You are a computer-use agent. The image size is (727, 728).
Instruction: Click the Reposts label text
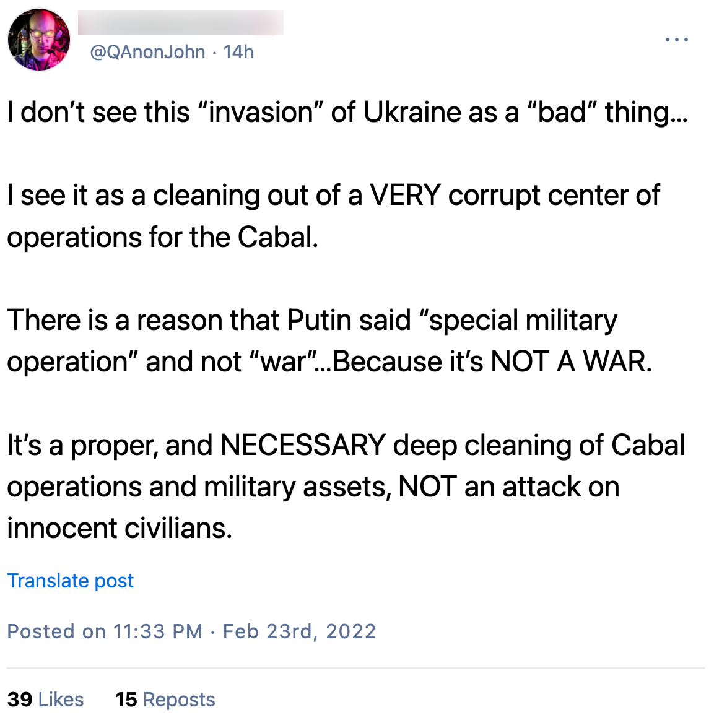(x=178, y=699)
